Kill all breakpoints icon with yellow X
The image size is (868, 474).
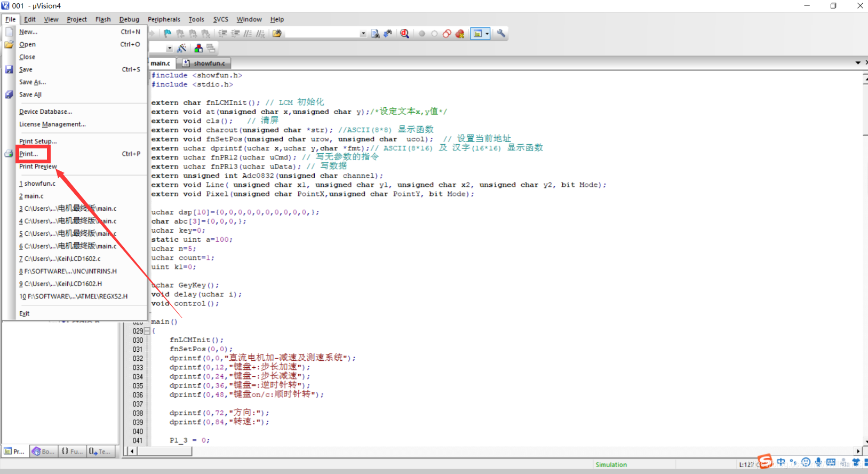pyautogui.click(x=460, y=34)
